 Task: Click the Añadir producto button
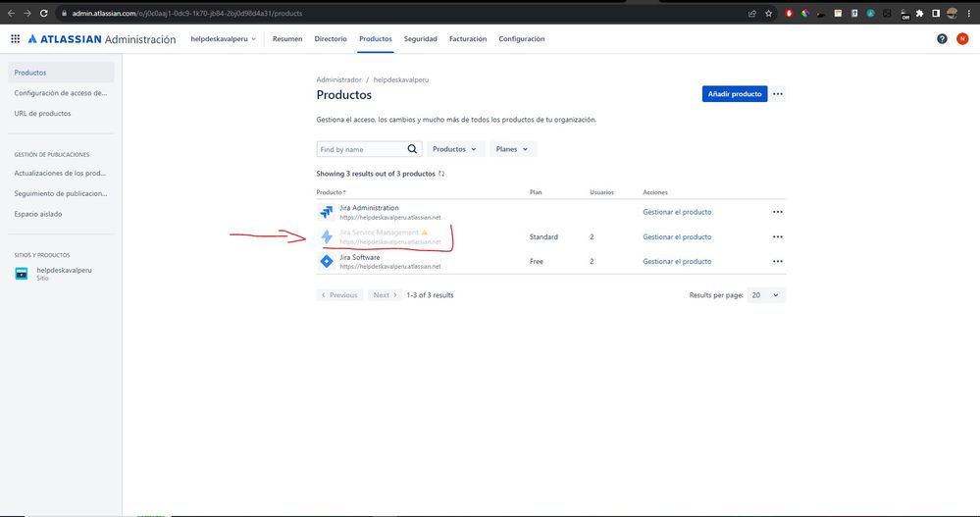735,94
